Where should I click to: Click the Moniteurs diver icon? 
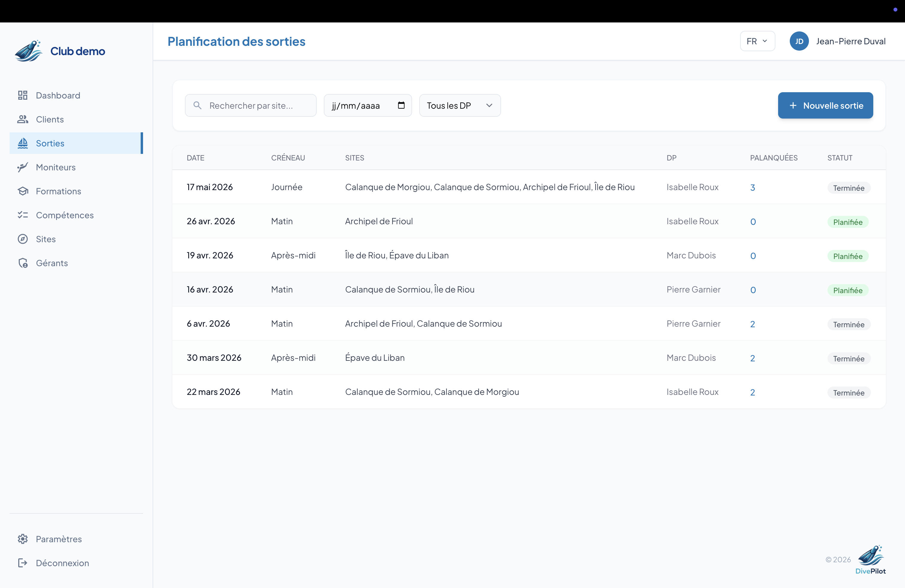(23, 167)
